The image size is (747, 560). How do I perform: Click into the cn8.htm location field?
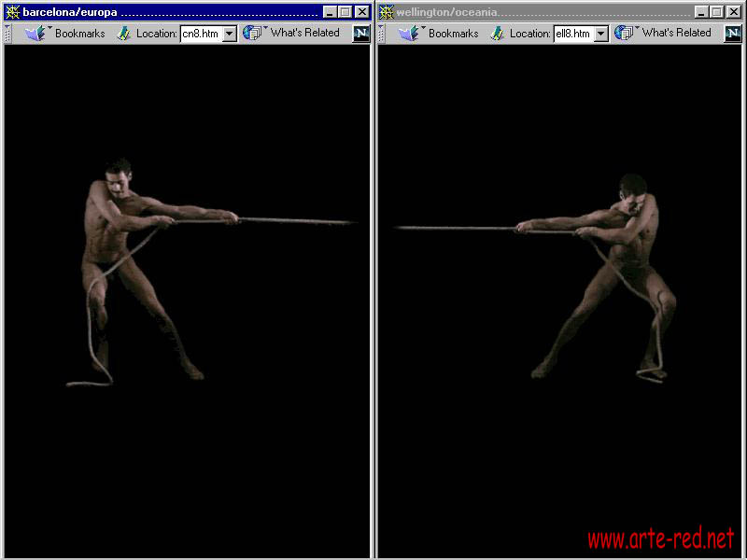[200, 34]
